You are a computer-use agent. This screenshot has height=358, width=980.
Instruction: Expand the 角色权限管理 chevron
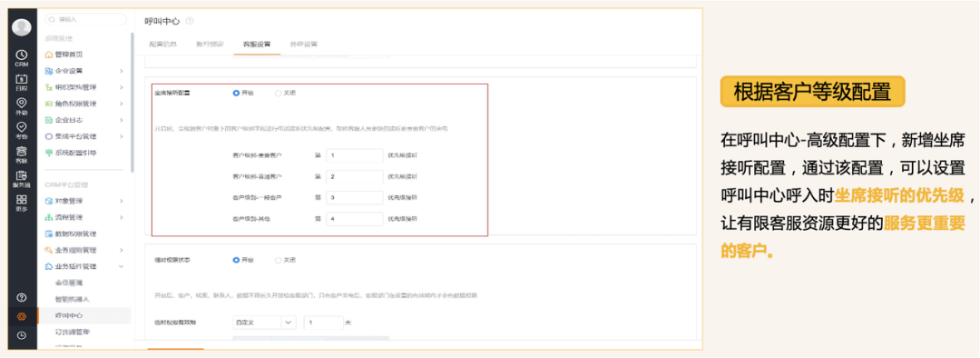coord(122,104)
